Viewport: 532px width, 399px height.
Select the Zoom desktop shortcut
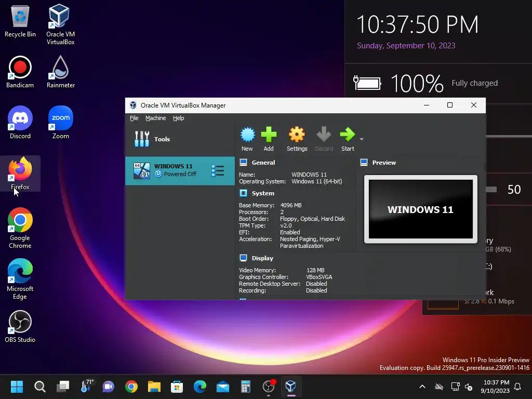click(x=60, y=123)
